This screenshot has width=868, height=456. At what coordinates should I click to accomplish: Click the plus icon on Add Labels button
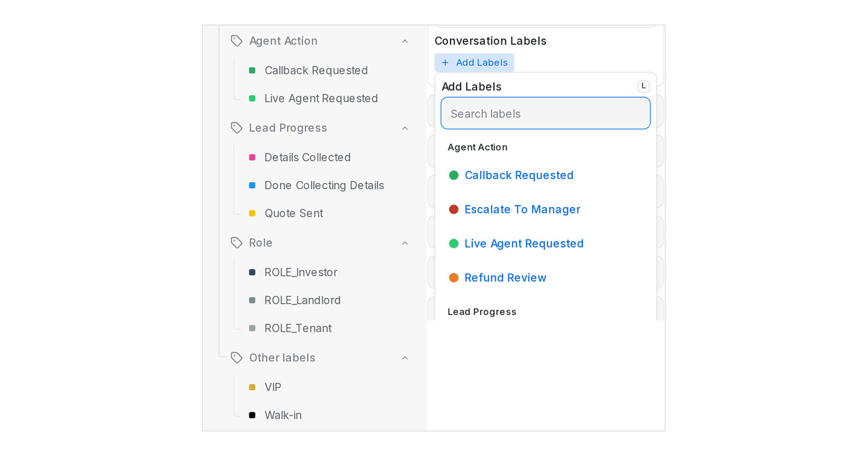(x=446, y=63)
